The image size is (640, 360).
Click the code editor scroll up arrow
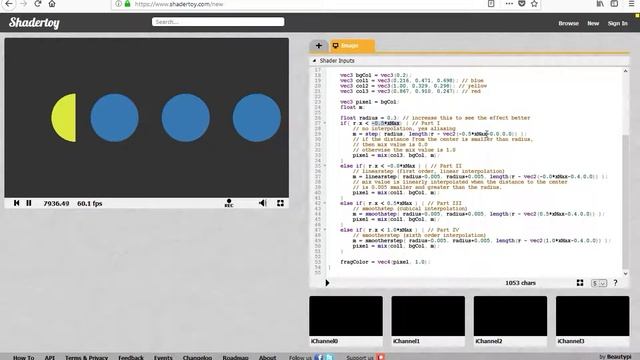point(625,71)
